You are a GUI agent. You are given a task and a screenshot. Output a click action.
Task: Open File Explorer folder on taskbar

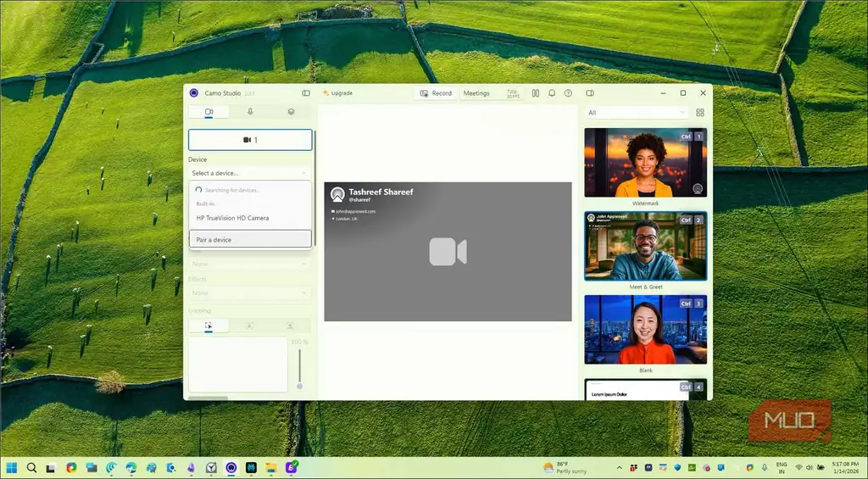tap(270, 468)
